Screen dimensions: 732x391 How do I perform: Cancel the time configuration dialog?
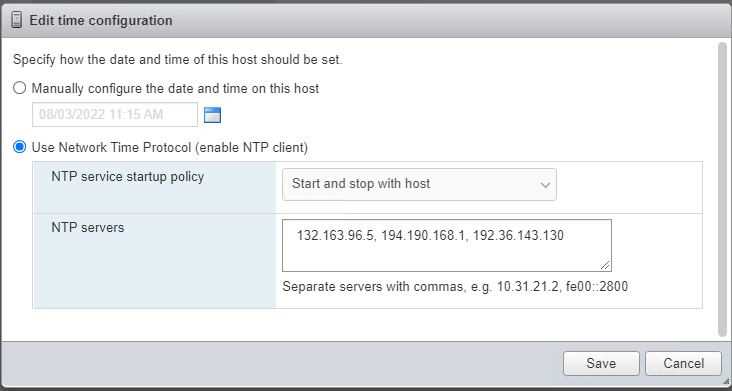click(683, 363)
